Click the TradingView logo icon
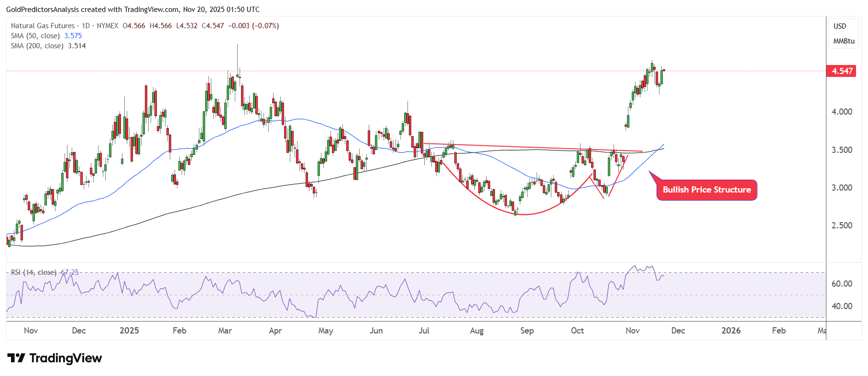 16,358
